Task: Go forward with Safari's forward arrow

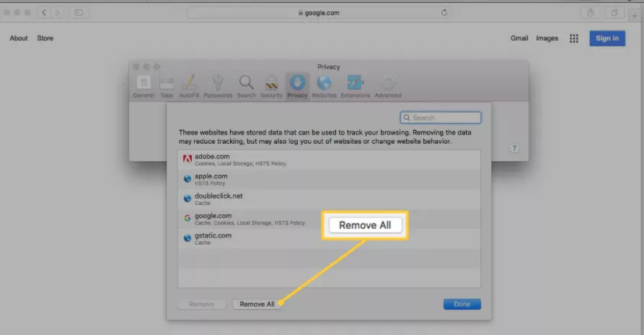Action: [x=57, y=13]
